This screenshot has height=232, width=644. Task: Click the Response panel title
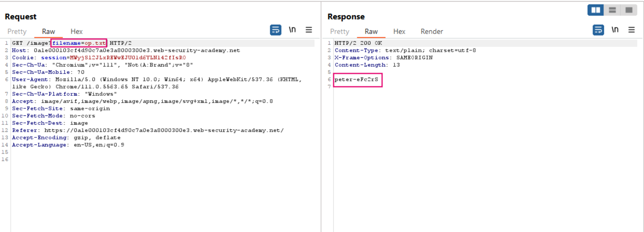(346, 17)
